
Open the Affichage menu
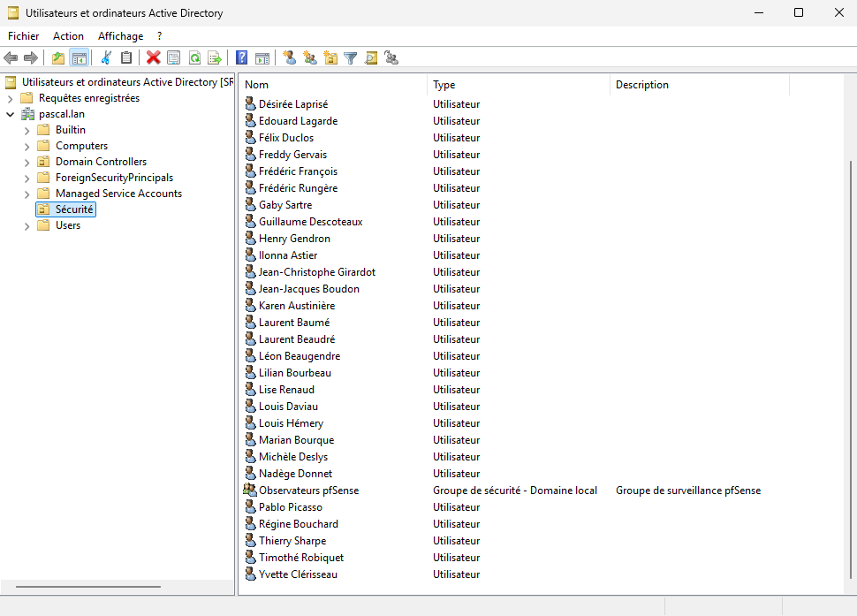120,36
